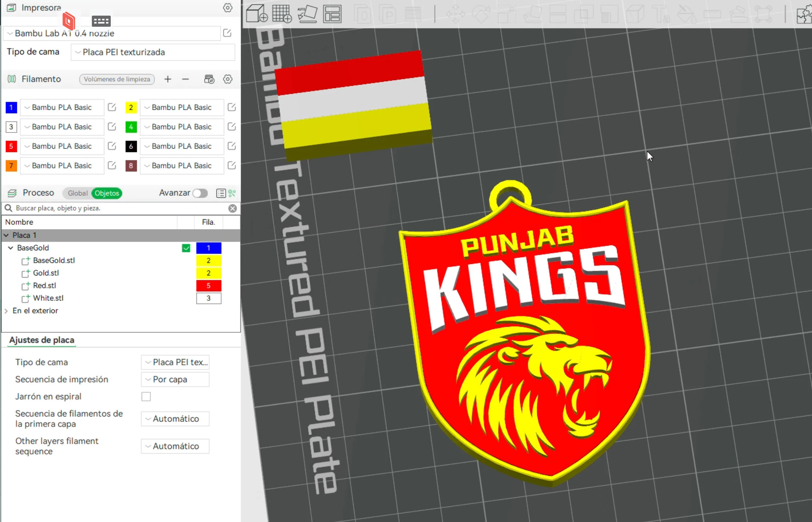Select Gold.stl in the object list
The image size is (812, 522).
[x=46, y=273]
